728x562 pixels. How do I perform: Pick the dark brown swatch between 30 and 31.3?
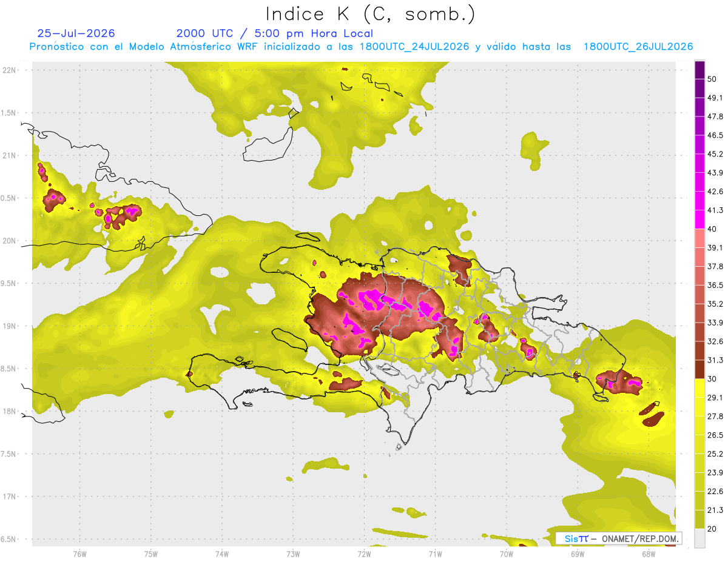click(699, 369)
